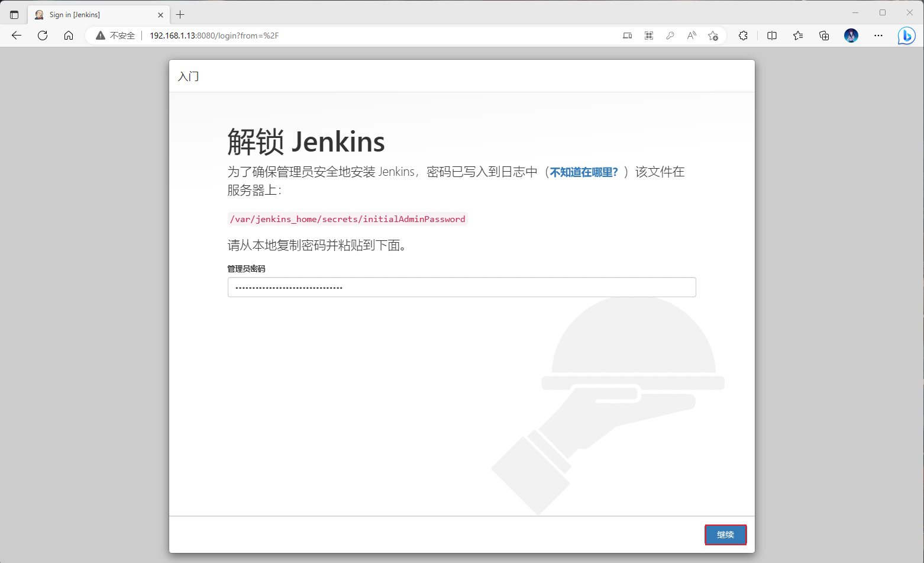Open the user profile avatar
The width and height of the screenshot is (924, 563).
(851, 36)
